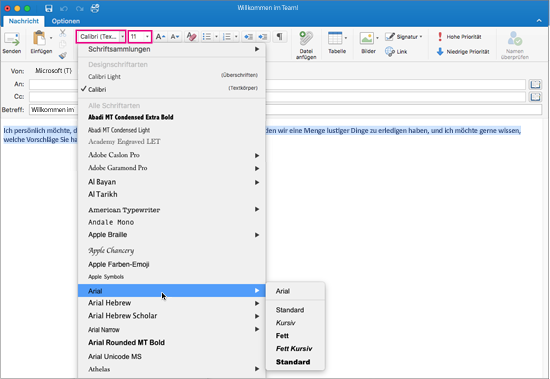Viewport: 550px width, 379px height.
Task: Switch to the Optionen tab
Action: coord(66,21)
